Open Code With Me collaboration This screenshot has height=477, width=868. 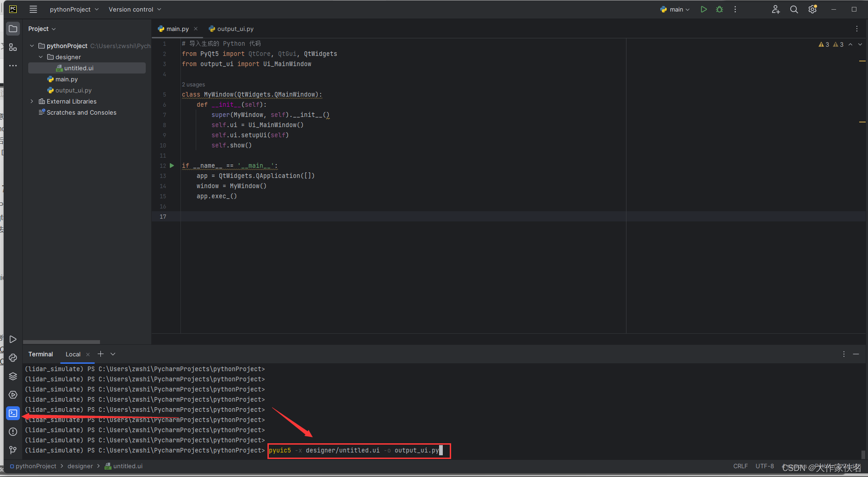pos(776,9)
